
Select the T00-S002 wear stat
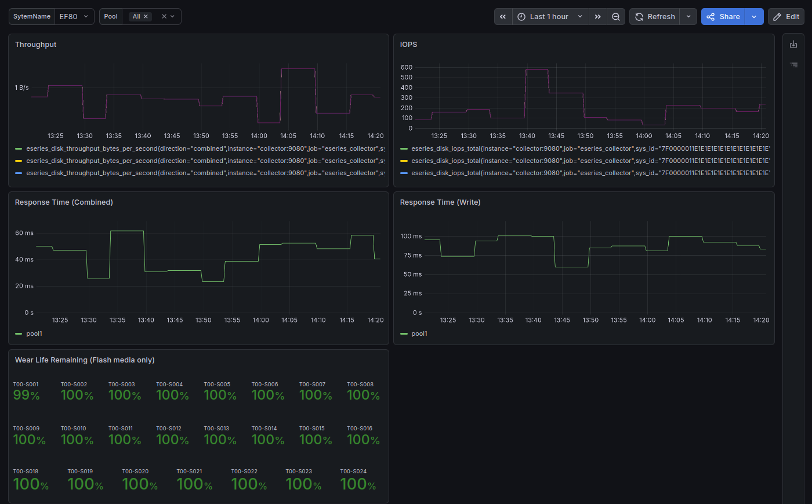coord(77,391)
